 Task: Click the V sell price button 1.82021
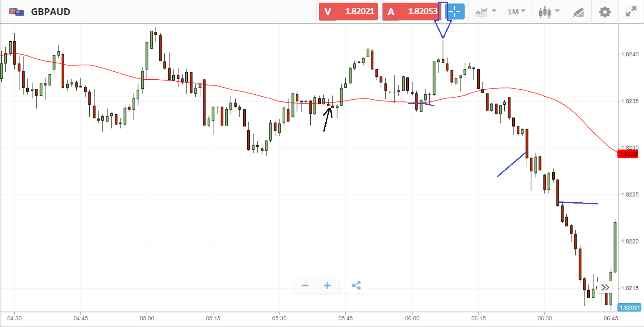pos(348,12)
